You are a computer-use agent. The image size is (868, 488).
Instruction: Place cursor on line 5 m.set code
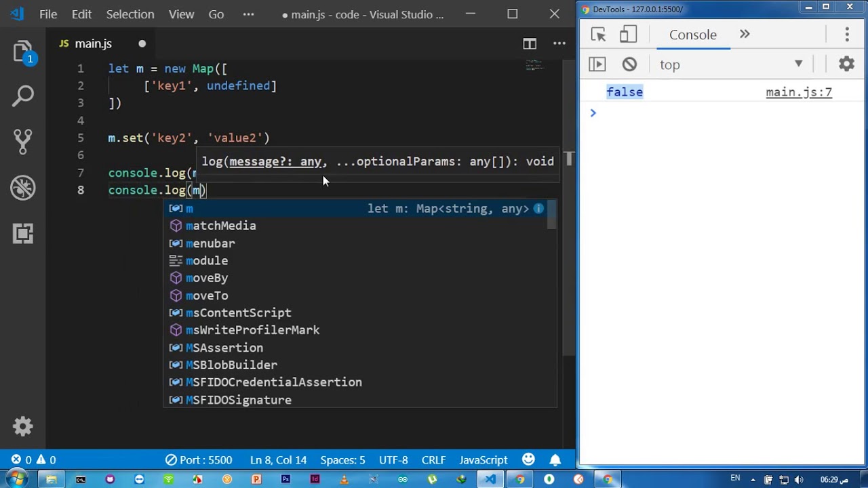coord(189,138)
